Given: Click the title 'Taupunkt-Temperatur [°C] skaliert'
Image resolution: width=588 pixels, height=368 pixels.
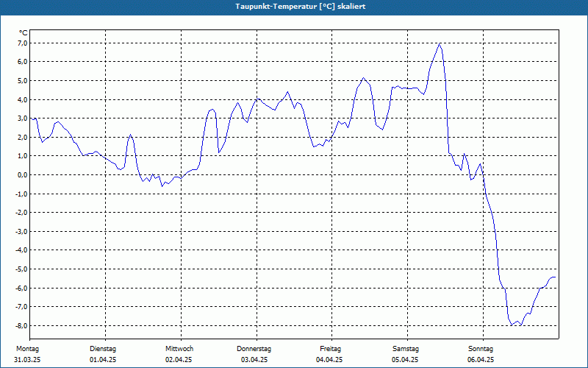Looking at the screenshot, I should [300, 7].
